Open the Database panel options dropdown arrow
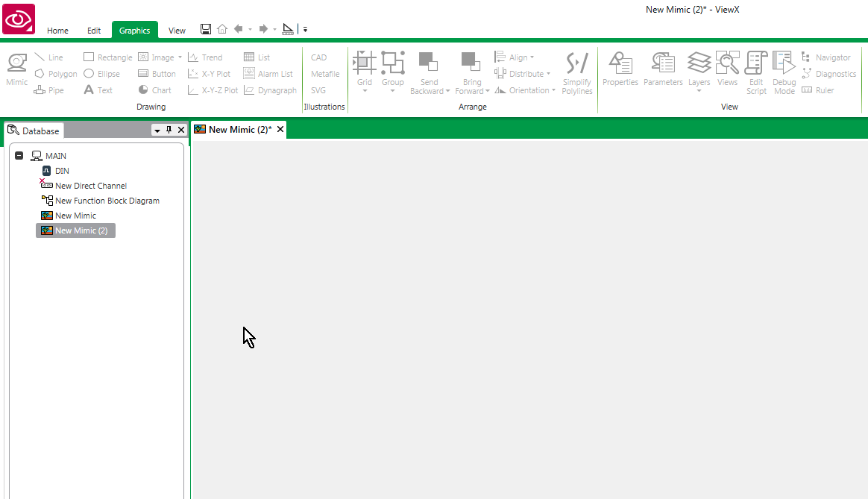Viewport: 868px width, 499px height. pyautogui.click(x=157, y=130)
